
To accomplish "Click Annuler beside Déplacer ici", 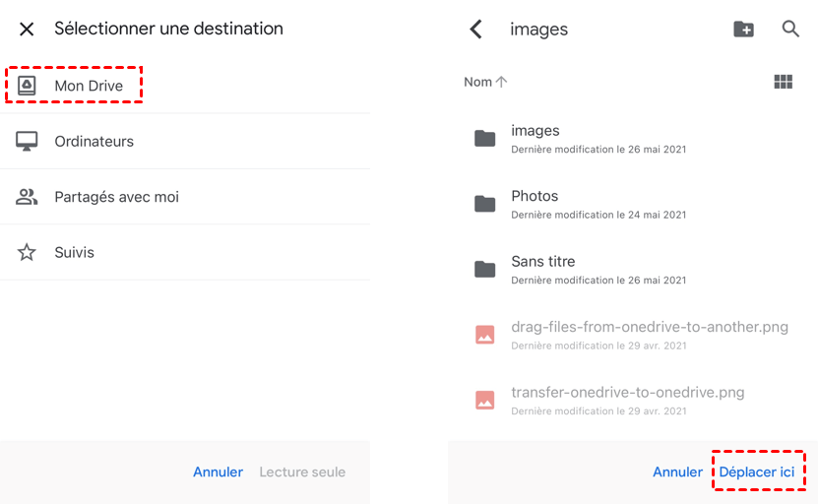I will (x=677, y=472).
